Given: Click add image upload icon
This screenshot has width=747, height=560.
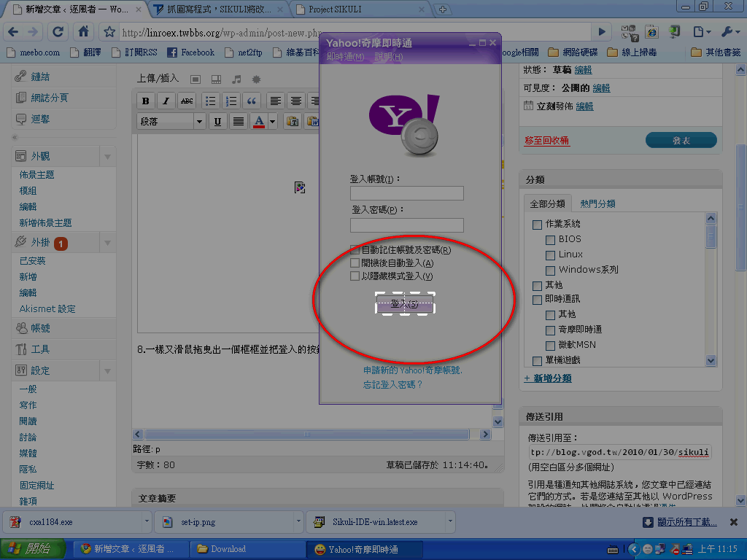Looking at the screenshot, I should point(196,79).
